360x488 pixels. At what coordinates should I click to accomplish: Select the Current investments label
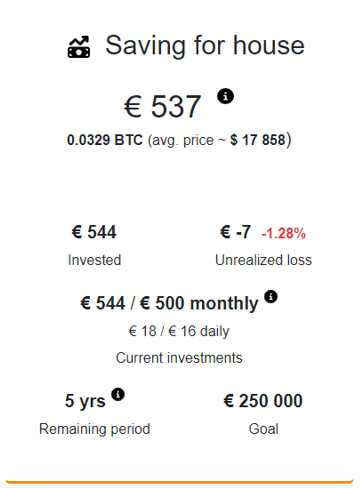click(x=179, y=358)
